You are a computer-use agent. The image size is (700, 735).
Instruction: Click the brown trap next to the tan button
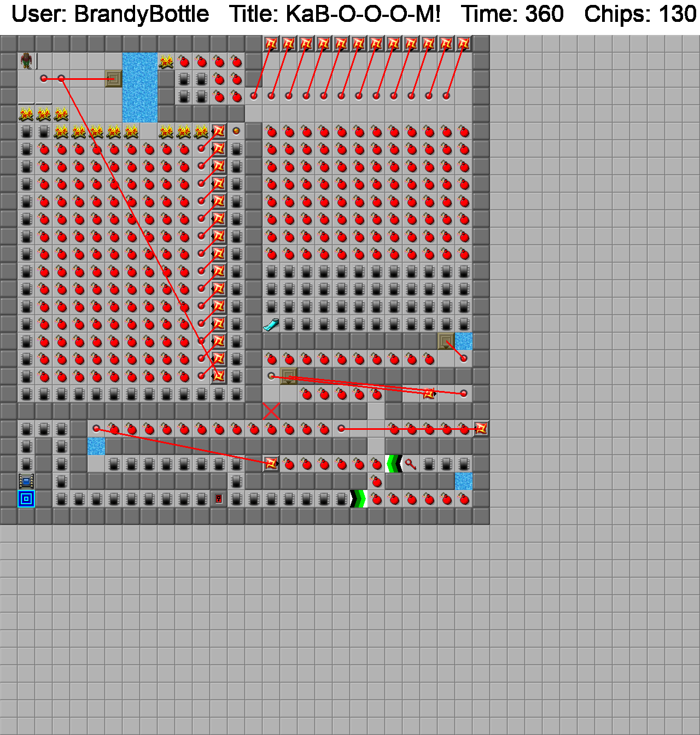(289, 377)
